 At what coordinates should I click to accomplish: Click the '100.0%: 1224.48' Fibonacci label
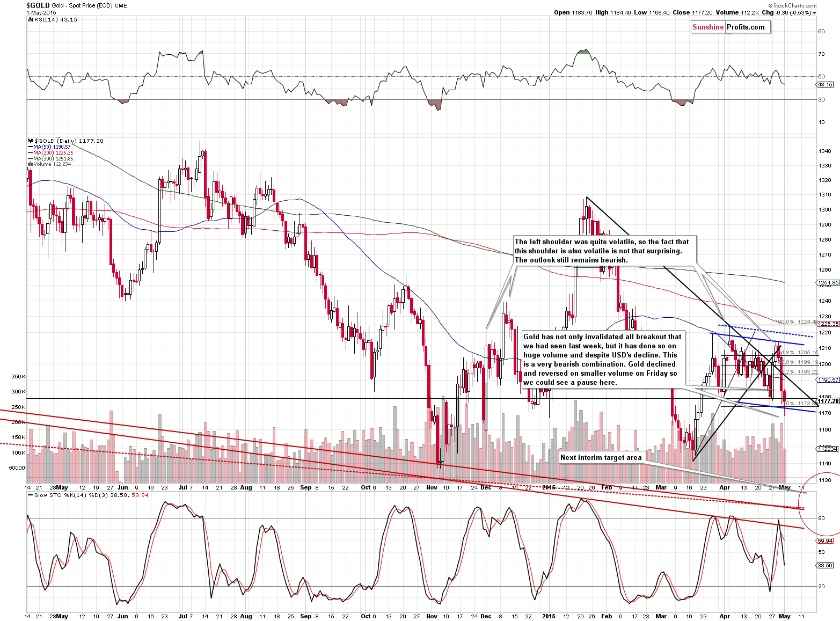click(797, 322)
